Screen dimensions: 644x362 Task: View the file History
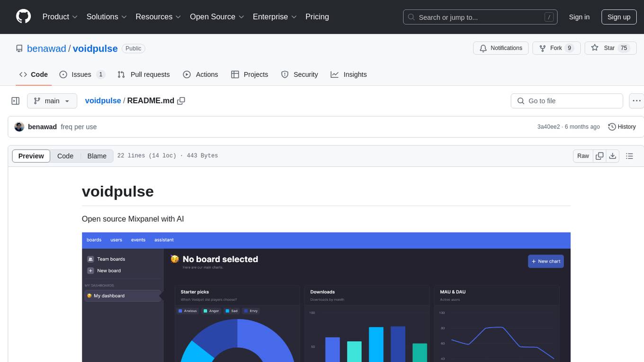pos(622,127)
